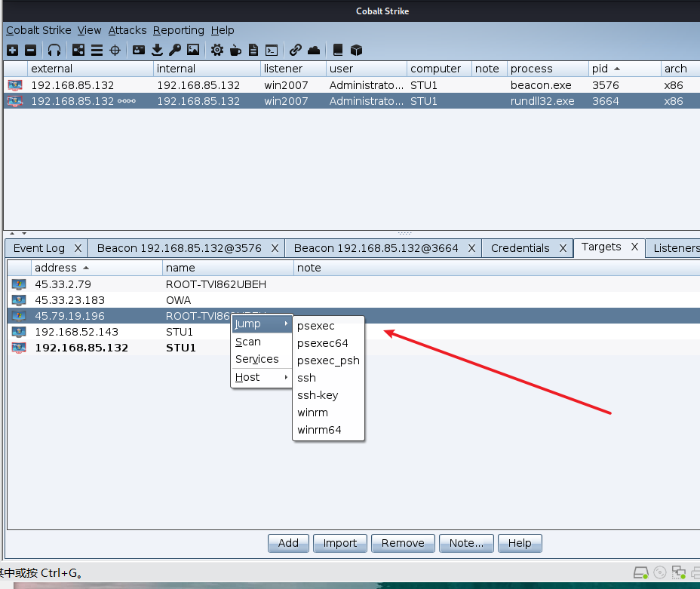Select psexec from the Jump submenu
Screen dimensions: 700x589
click(x=329, y=326)
